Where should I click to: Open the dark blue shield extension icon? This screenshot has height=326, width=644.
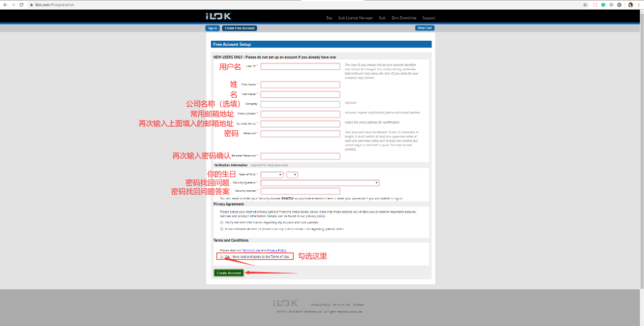[619, 5]
